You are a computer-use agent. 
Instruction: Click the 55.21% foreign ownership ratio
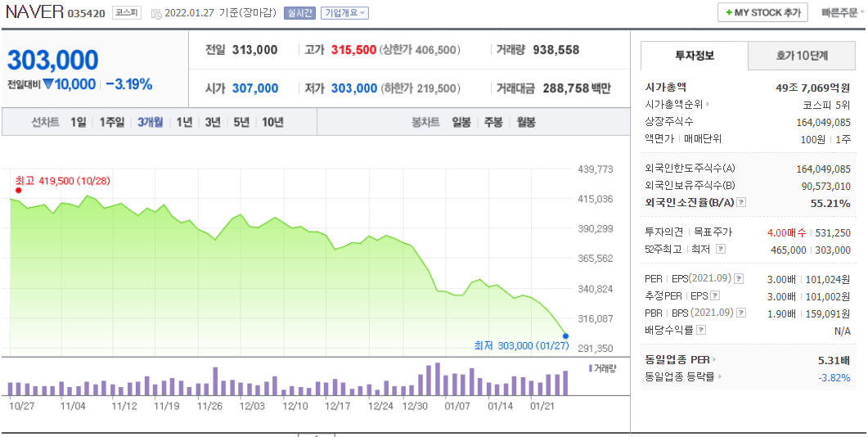point(830,203)
